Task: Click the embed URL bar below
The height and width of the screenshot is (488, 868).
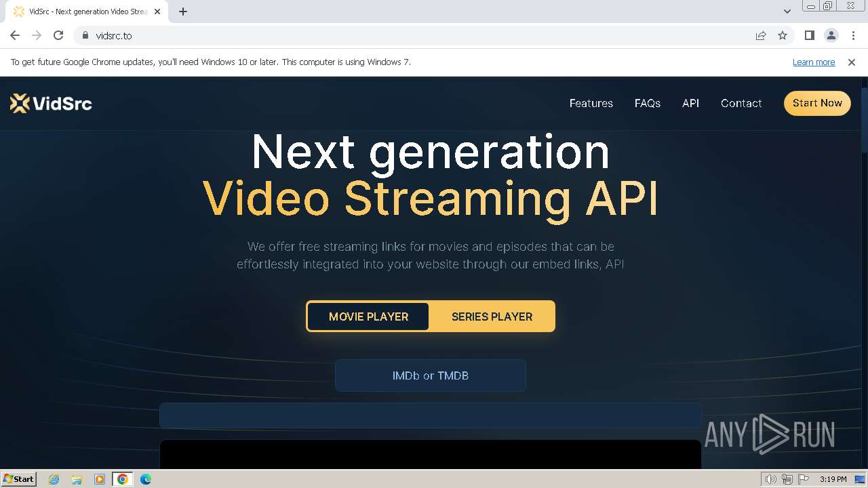Action: point(431,415)
